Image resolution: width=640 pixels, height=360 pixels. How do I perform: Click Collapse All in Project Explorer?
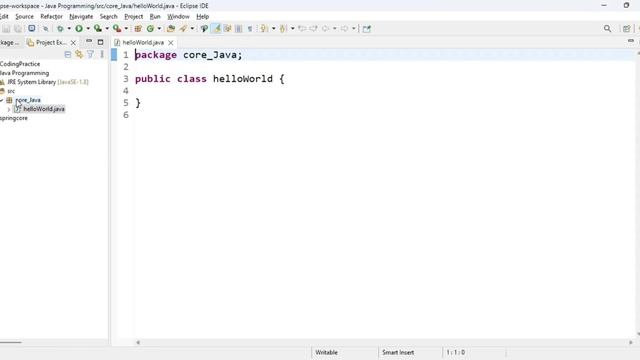(x=68, y=54)
